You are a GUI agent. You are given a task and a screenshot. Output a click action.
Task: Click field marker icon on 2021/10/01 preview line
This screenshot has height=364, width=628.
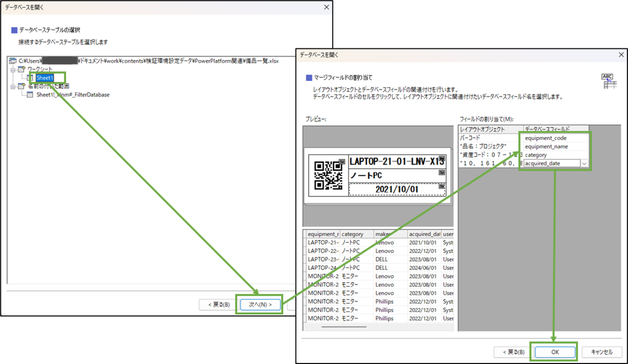pos(442,186)
